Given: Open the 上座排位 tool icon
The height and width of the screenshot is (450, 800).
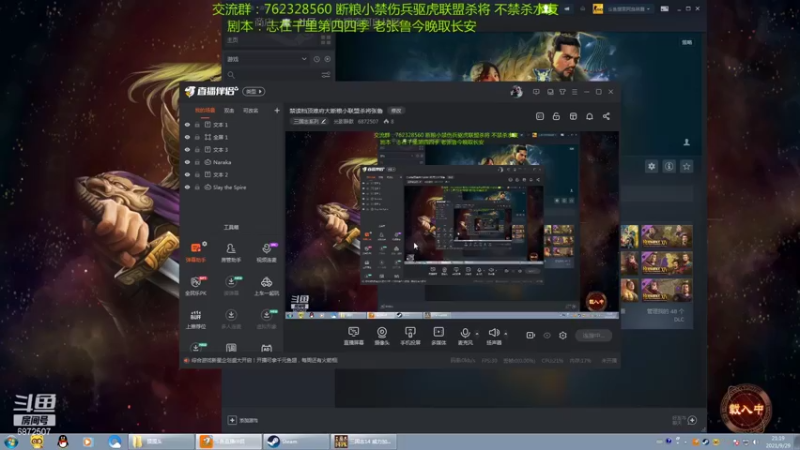Looking at the screenshot, I should [195, 319].
